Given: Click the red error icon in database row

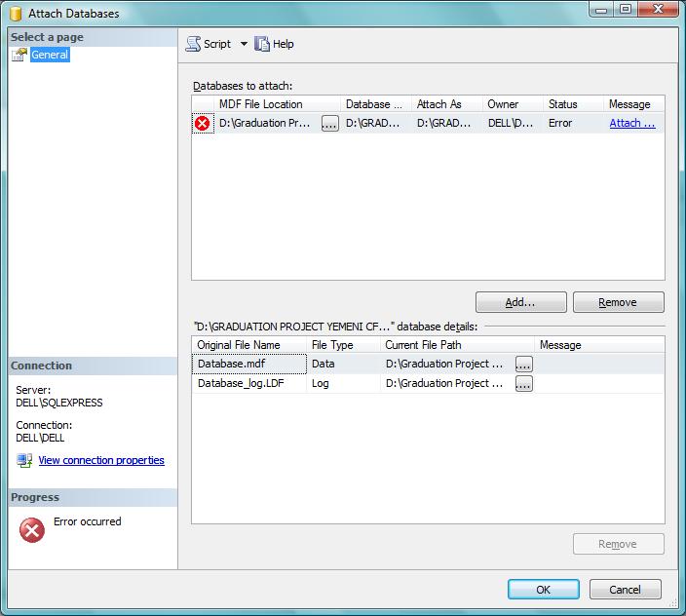Looking at the screenshot, I should (x=202, y=124).
